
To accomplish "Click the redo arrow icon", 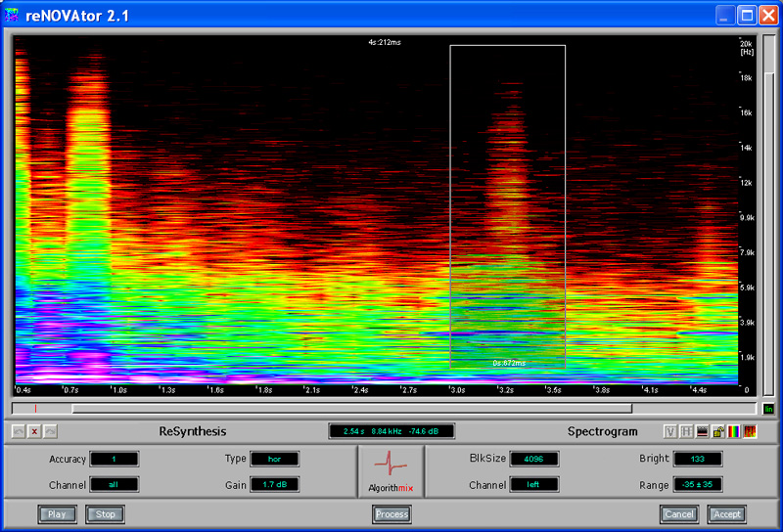I will tap(50, 431).
